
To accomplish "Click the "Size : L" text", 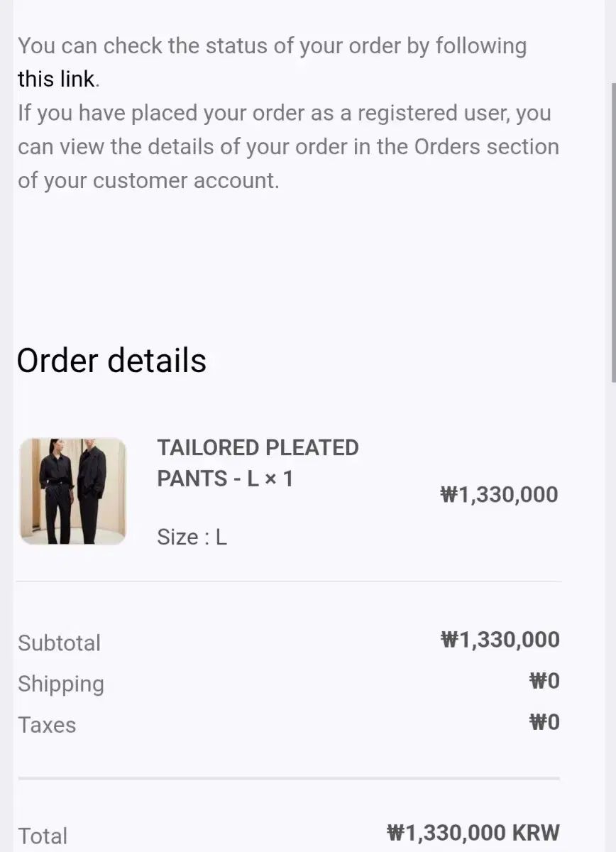I will pyautogui.click(x=192, y=537).
